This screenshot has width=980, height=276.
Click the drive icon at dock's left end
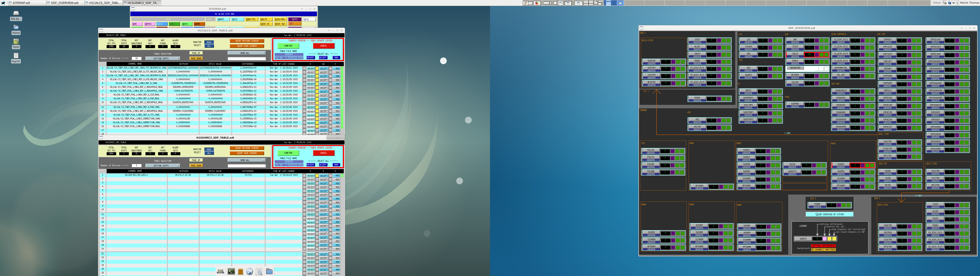click(220, 271)
